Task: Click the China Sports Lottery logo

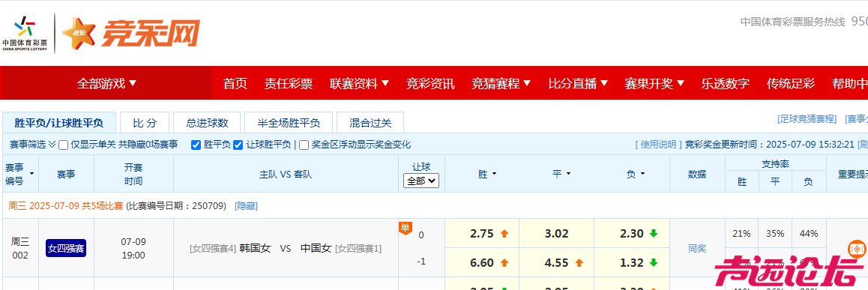Action: [x=24, y=34]
